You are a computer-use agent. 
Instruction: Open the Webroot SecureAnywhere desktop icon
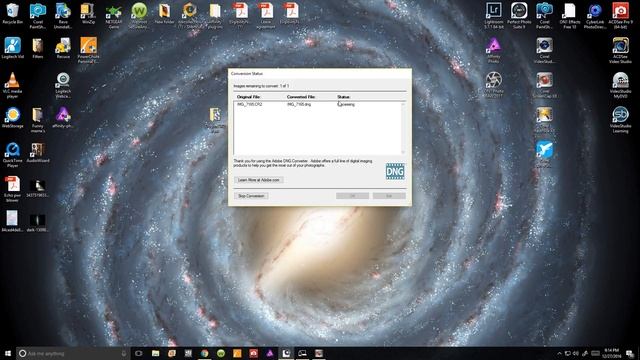click(x=139, y=16)
